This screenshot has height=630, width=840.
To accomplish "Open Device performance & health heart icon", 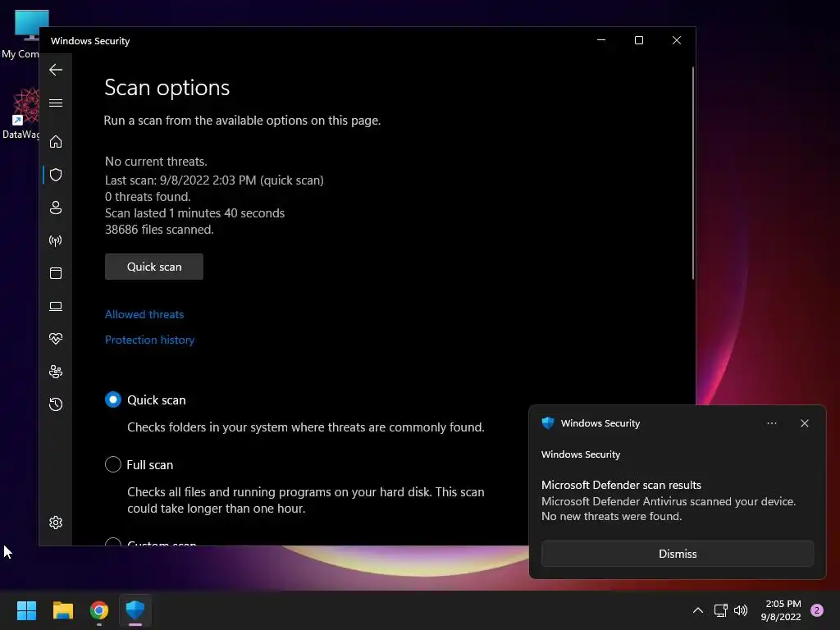I will (56, 339).
